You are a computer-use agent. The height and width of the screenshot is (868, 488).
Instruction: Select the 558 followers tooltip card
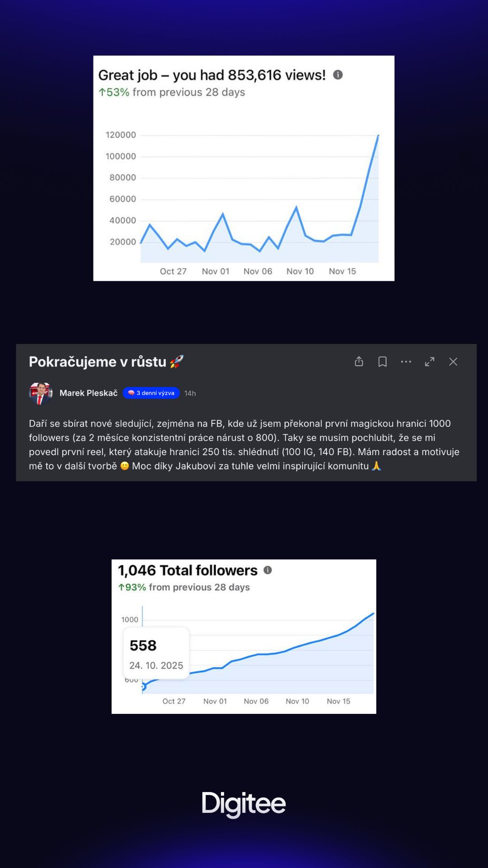156,653
